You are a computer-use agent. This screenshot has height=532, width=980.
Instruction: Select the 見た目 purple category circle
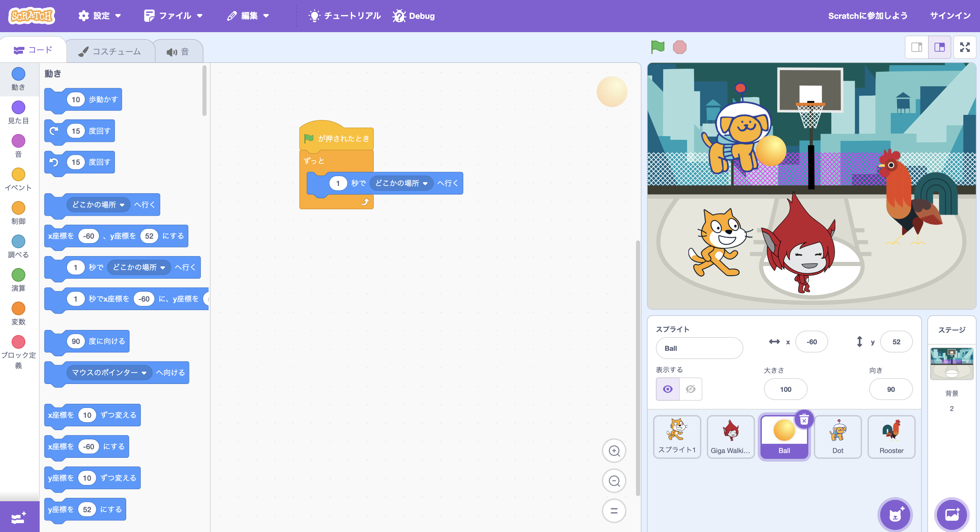(x=18, y=108)
